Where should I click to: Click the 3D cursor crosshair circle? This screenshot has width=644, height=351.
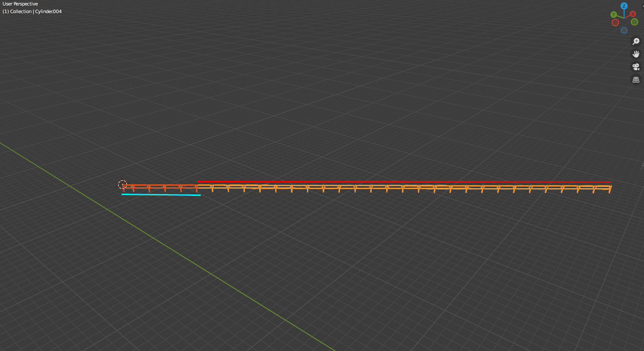(x=122, y=184)
